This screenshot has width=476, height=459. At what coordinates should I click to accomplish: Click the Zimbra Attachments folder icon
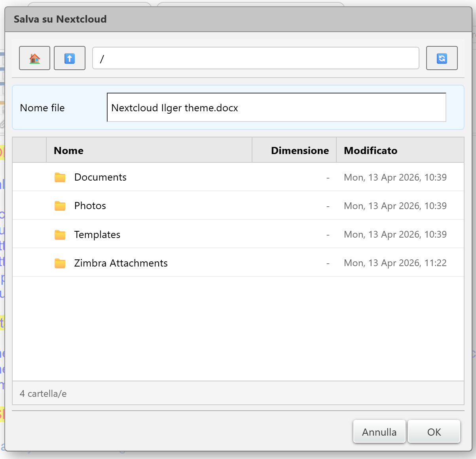tap(60, 263)
